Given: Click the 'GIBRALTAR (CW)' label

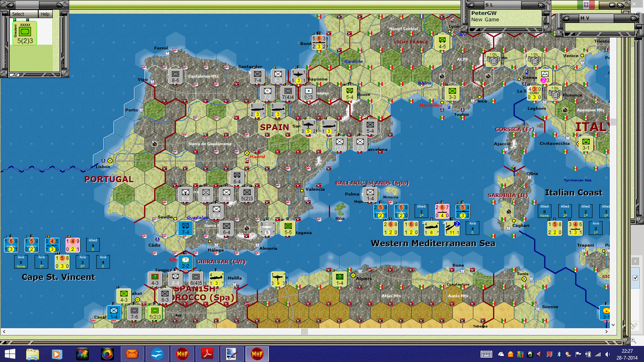Looking at the screenshot, I should pos(221,262).
